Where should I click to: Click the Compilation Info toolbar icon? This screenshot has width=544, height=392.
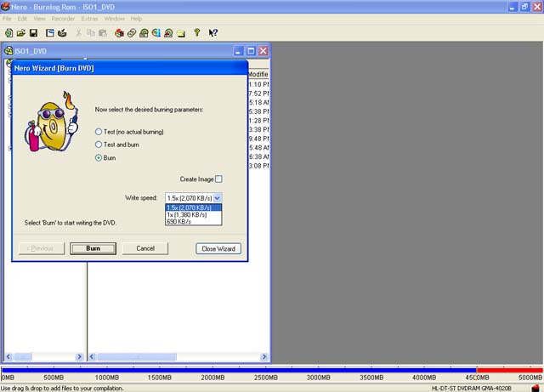click(x=50, y=33)
